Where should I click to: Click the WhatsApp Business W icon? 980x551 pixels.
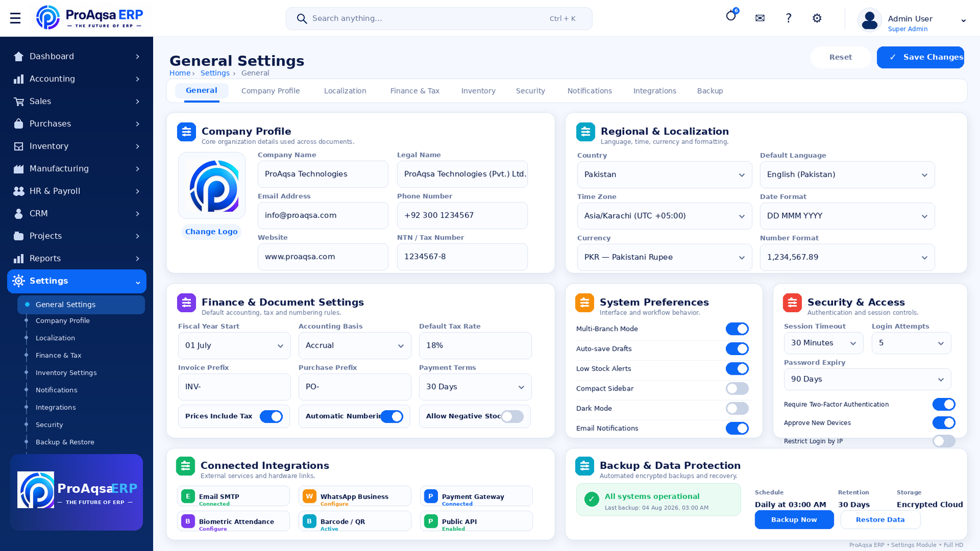(309, 496)
